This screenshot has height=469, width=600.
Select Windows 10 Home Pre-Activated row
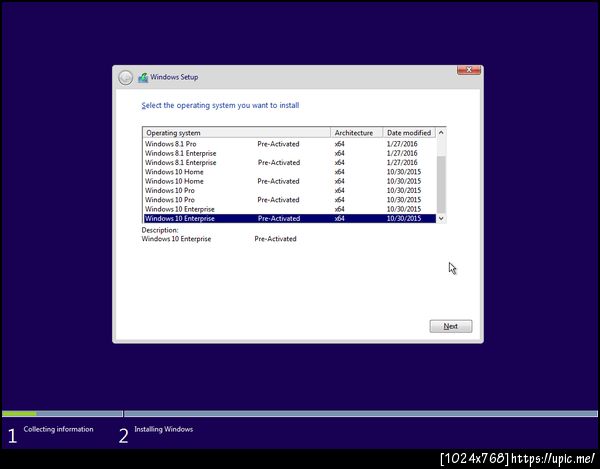point(290,181)
